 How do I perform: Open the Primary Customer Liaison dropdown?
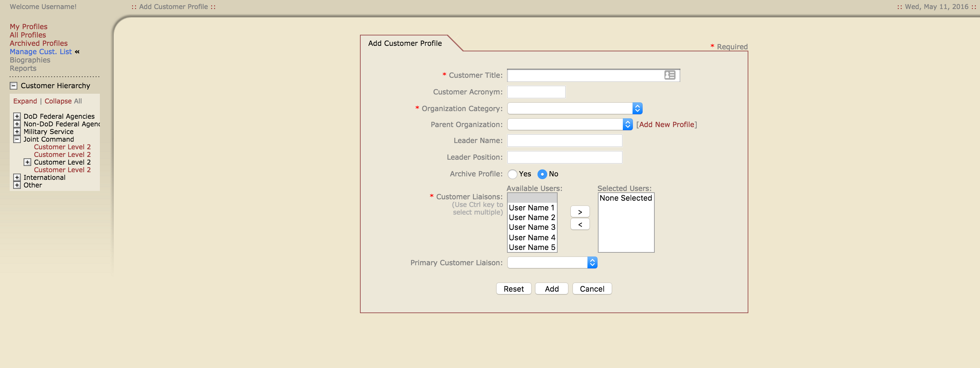tap(592, 262)
